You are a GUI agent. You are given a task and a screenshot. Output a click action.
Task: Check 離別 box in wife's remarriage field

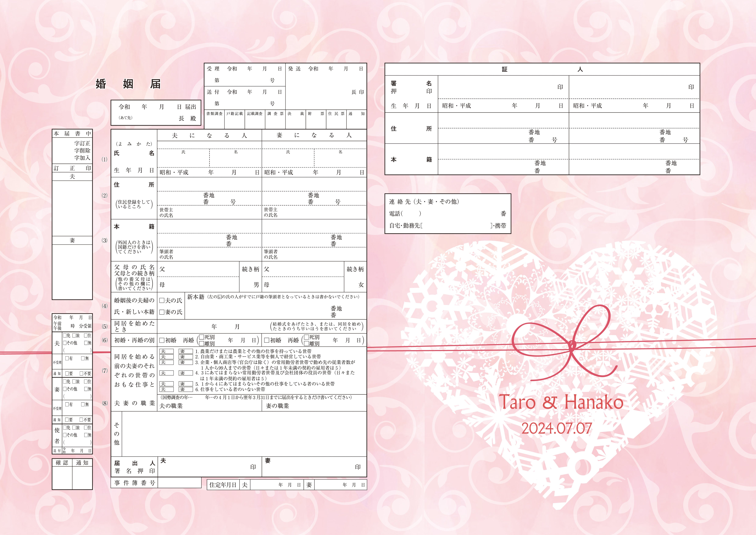pos(306,343)
